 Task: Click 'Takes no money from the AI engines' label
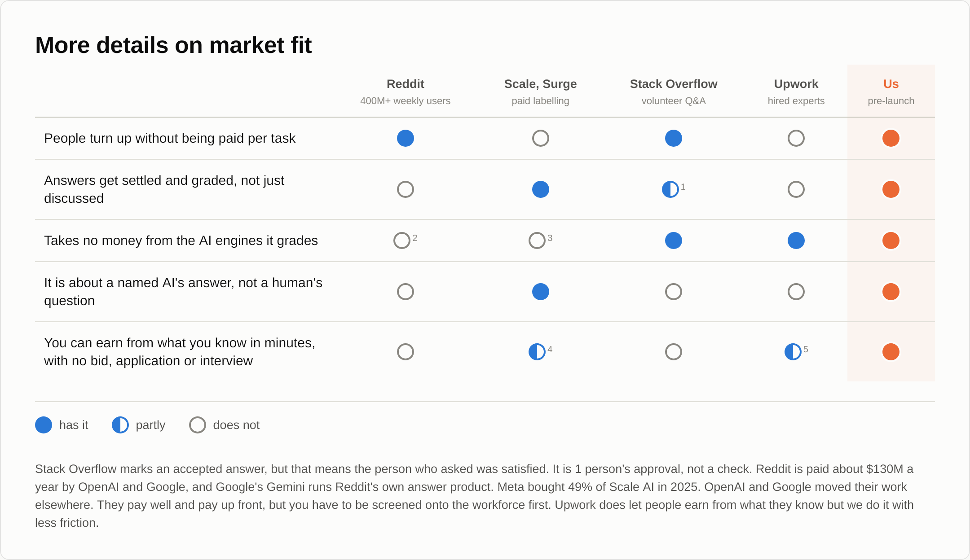(x=181, y=241)
